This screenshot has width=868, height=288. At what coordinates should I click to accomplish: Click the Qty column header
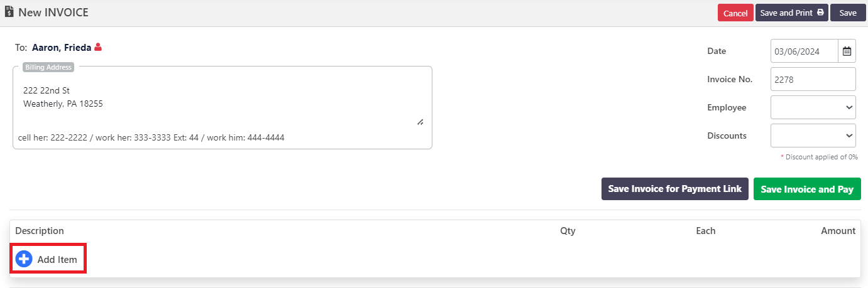pos(568,231)
